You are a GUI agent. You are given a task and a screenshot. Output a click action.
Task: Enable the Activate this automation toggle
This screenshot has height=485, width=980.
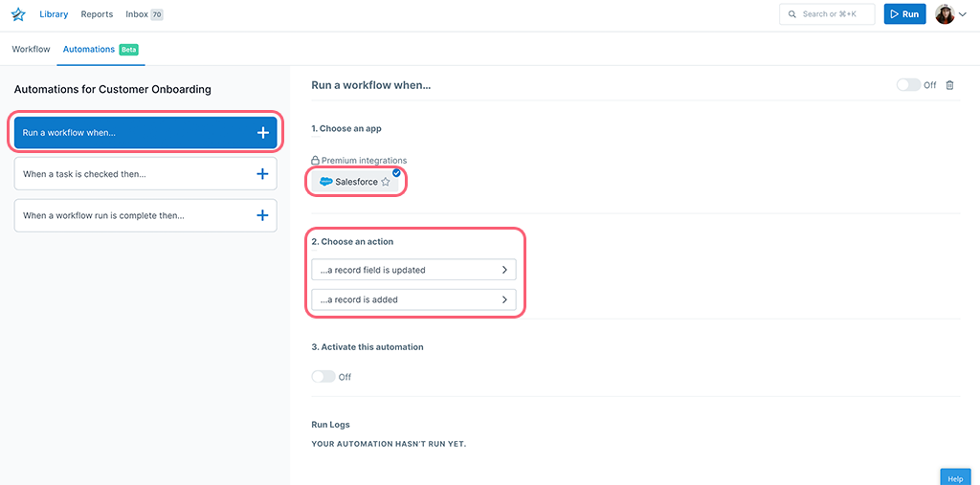tap(323, 377)
